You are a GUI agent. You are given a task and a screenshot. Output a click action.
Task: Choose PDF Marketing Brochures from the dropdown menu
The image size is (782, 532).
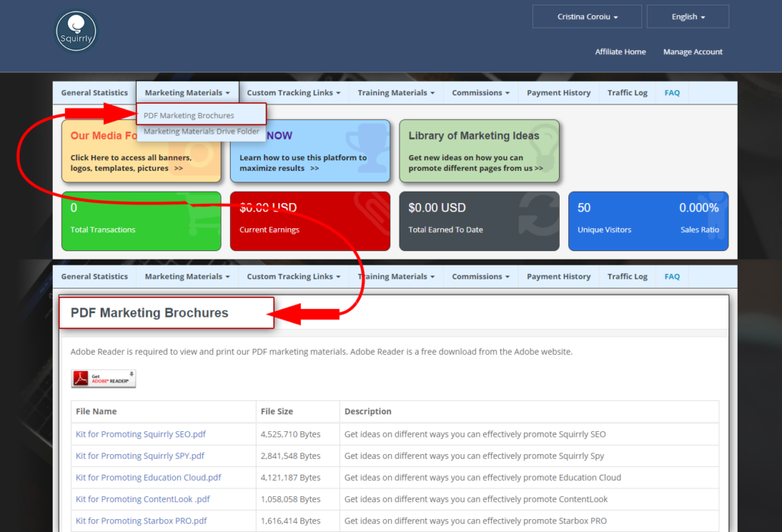click(201, 115)
